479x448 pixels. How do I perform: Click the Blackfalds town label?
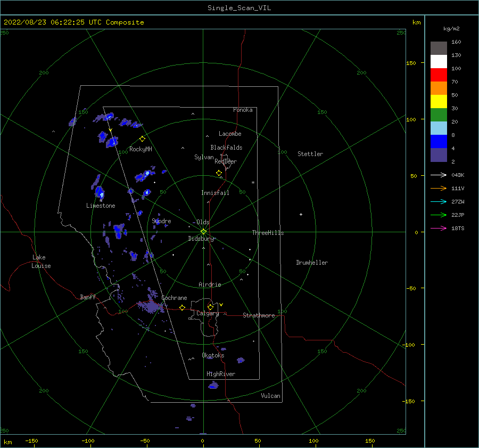(226, 148)
